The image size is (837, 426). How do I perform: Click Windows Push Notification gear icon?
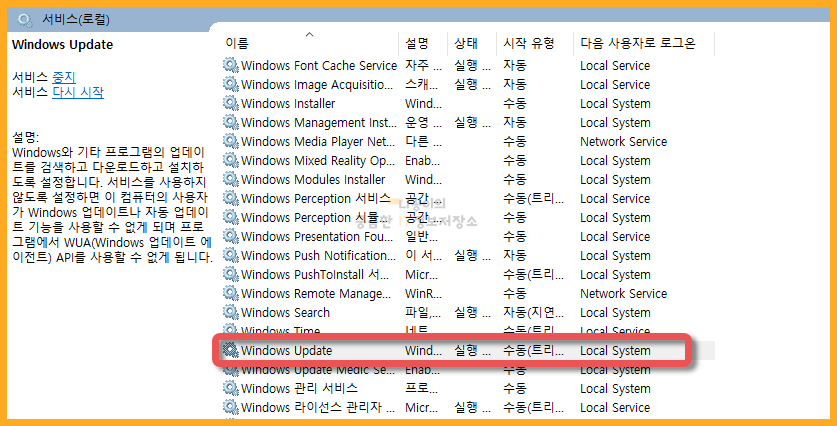click(x=231, y=255)
